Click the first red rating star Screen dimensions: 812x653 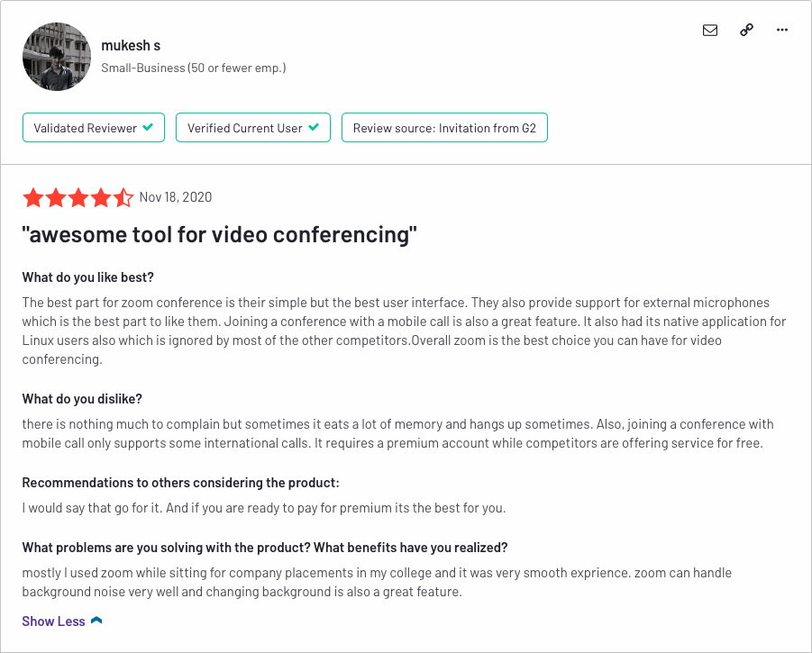tap(33, 197)
